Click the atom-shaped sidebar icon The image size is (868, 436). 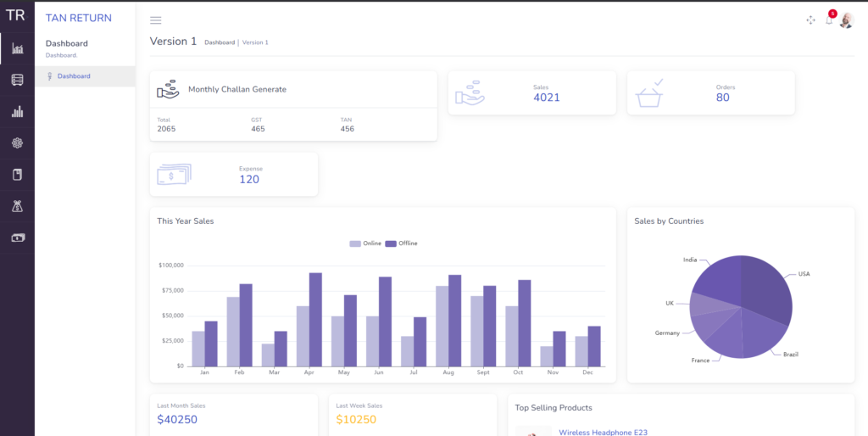coord(17,143)
